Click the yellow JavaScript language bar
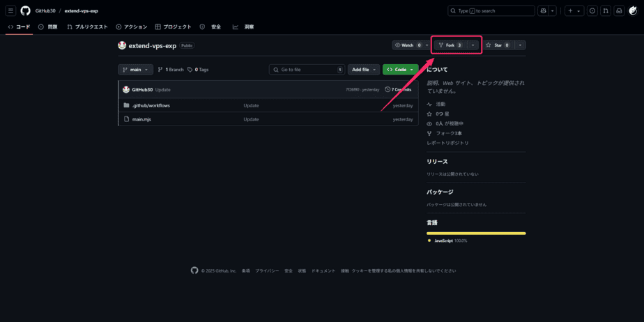Viewport: 644px width, 322px height. 477,233
